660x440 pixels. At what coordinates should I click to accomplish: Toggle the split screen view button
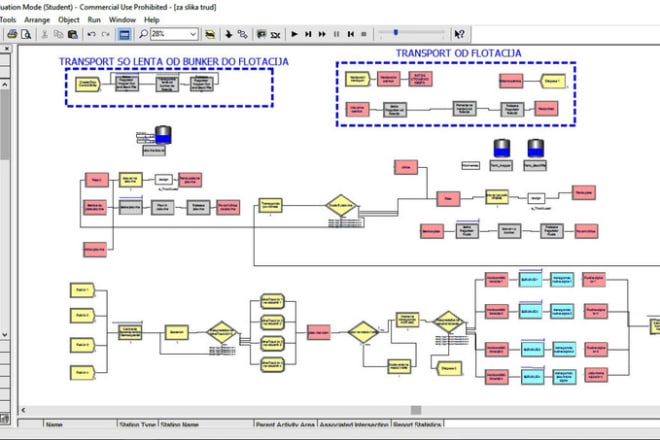(124, 34)
